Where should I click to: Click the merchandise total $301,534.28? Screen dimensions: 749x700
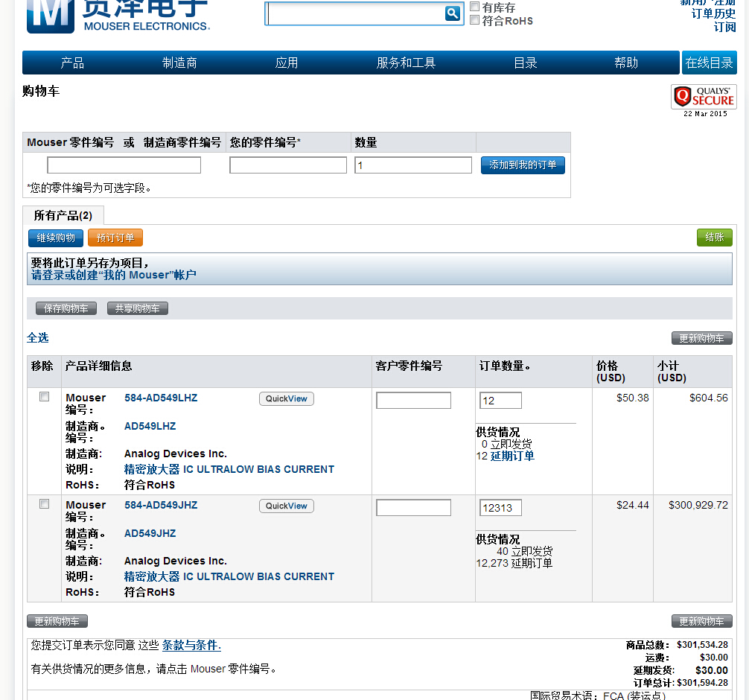click(702, 645)
